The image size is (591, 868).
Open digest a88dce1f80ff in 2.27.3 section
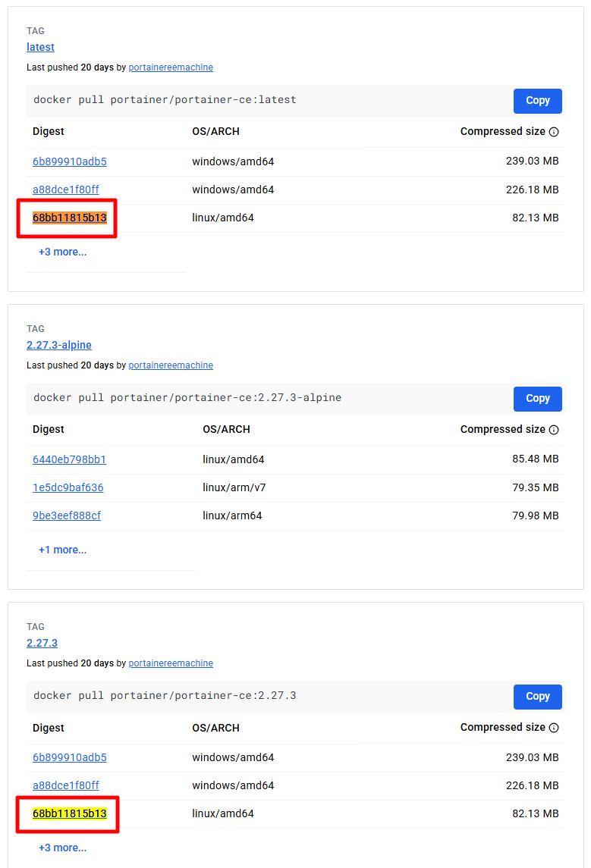[66, 785]
